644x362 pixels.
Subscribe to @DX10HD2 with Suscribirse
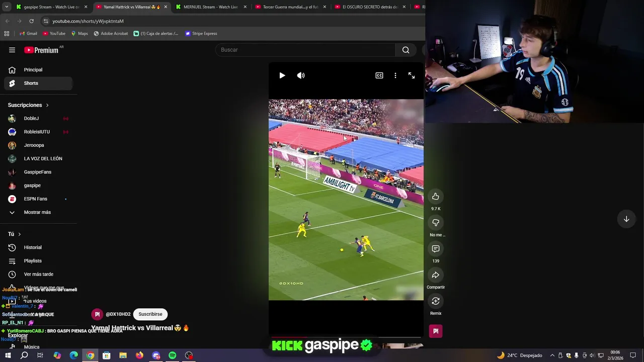click(150, 314)
